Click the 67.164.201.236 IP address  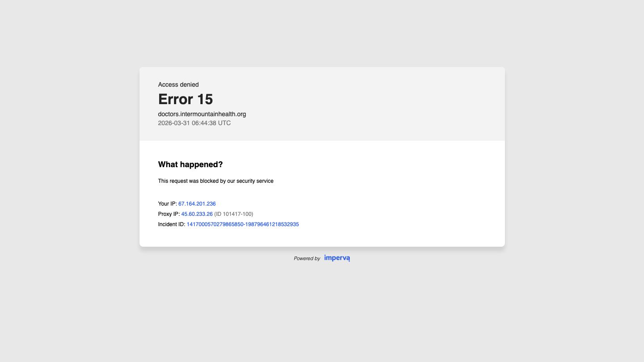click(197, 204)
